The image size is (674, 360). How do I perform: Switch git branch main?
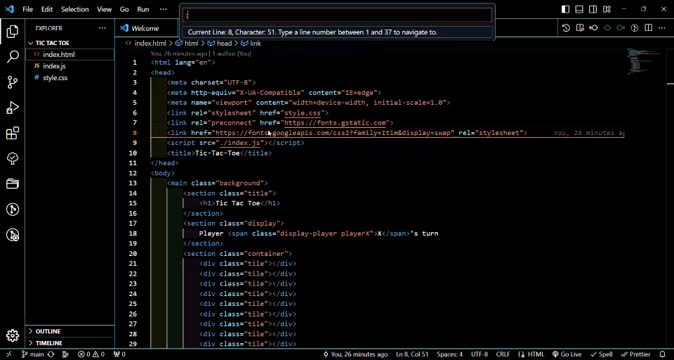33,354
